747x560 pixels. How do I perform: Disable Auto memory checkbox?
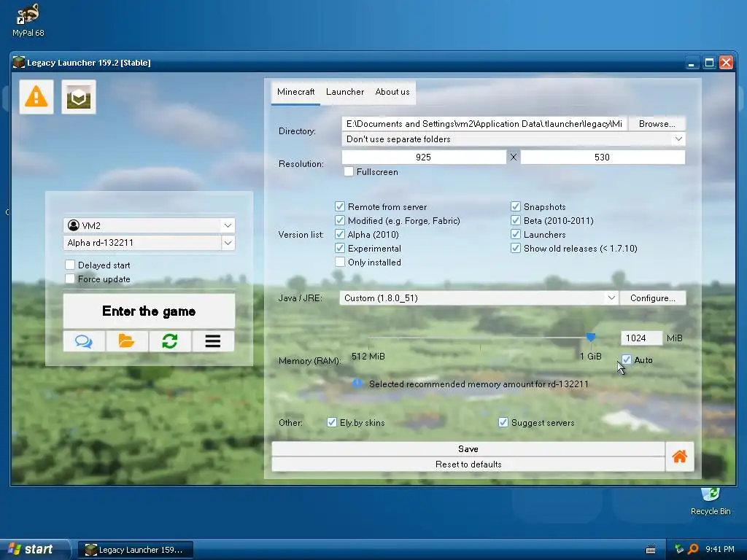tap(627, 360)
